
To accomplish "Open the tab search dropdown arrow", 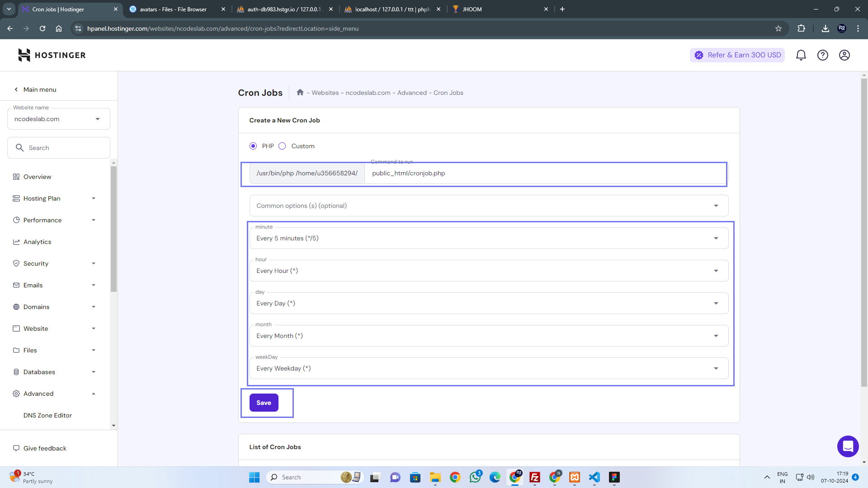I will (9, 9).
